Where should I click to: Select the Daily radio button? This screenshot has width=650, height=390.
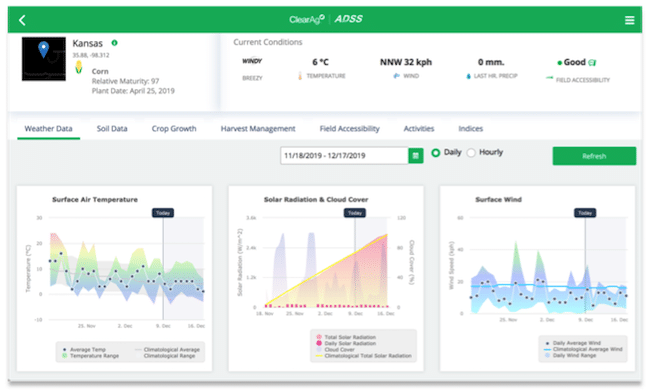pyautogui.click(x=436, y=153)
